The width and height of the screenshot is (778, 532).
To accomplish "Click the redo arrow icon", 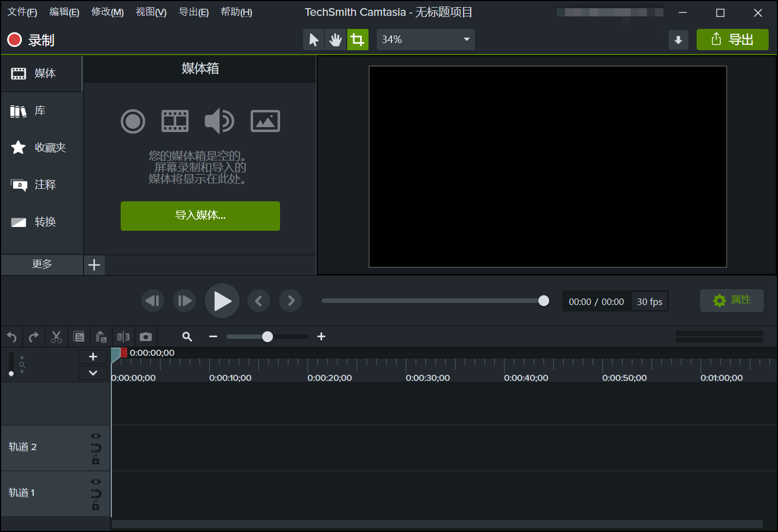I will tap(34, 337).
